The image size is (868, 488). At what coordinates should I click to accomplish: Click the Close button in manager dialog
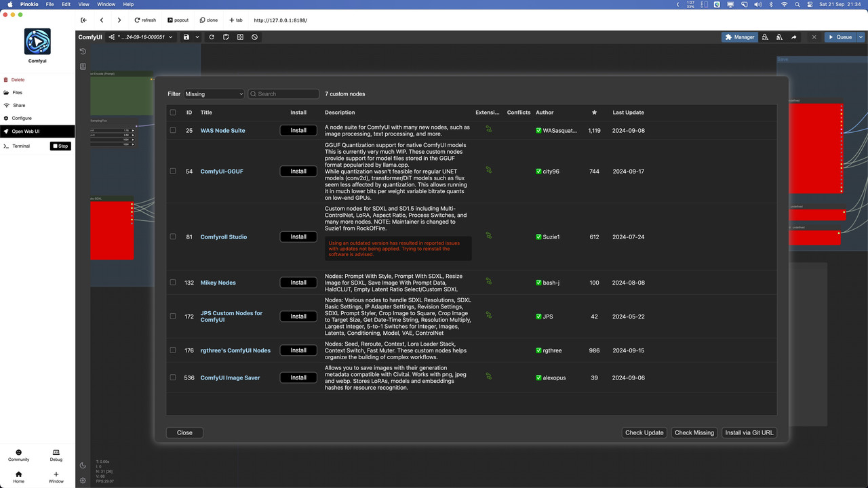[184, 432]
